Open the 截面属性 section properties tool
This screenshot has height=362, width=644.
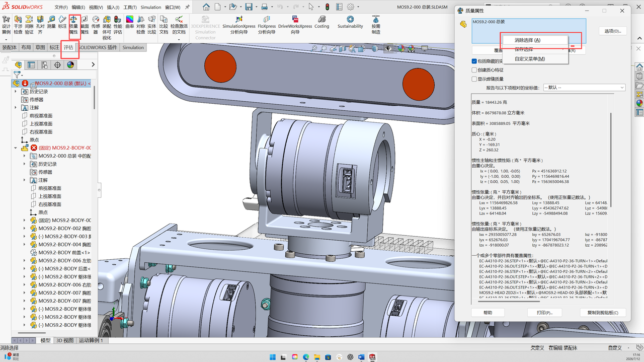click(x=85, y=25)
